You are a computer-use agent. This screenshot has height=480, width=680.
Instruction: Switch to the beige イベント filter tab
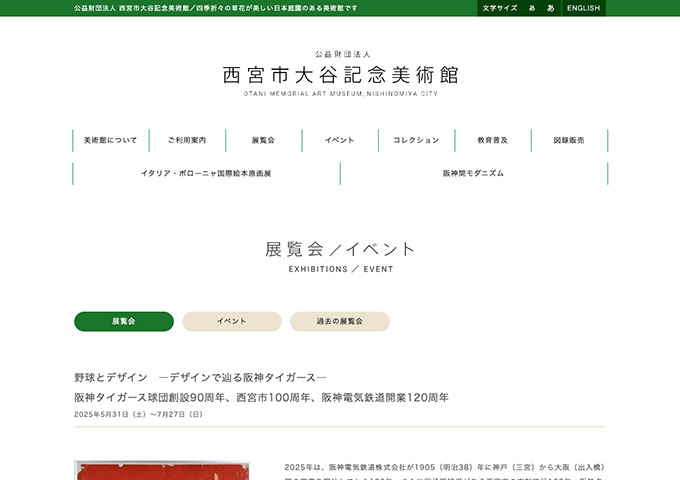point(232,321)
